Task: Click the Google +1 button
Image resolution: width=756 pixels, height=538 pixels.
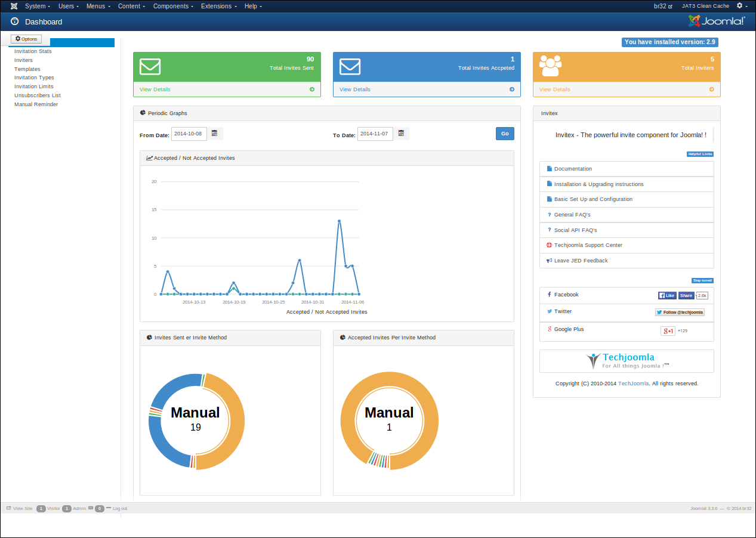Action: pyautogui.click(x=668, y=330)
